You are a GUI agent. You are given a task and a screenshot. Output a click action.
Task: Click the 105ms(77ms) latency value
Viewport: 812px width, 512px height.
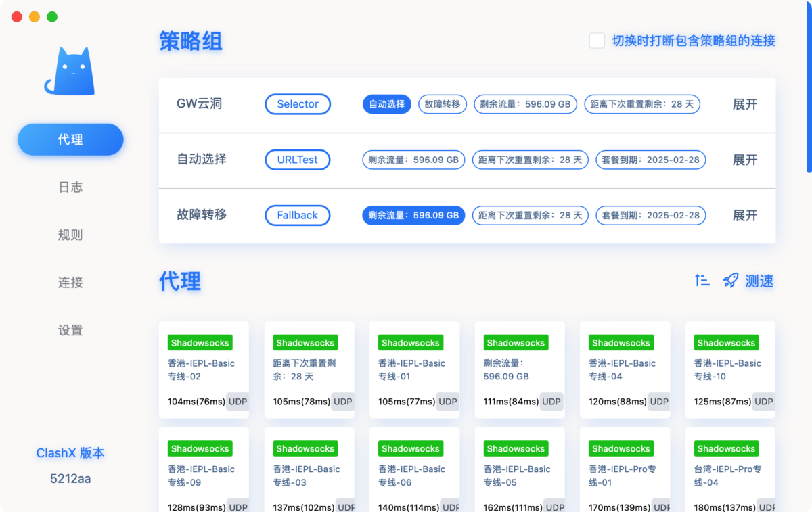407,402
